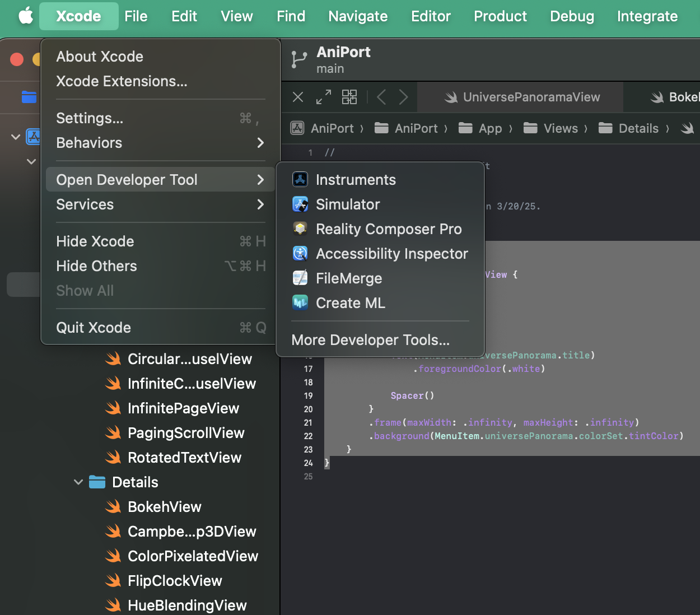Open the Edit menu

pos(184,16)
